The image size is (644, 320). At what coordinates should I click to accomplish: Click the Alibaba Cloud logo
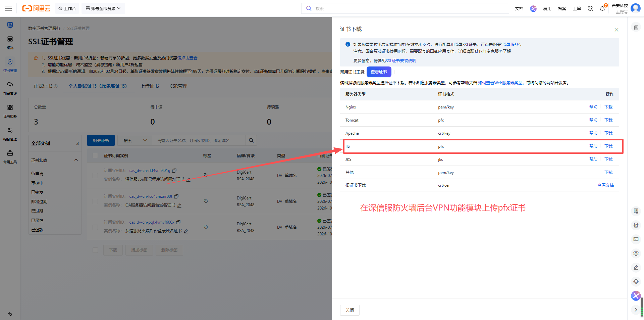pyautogui.click(x=36, y=8)
